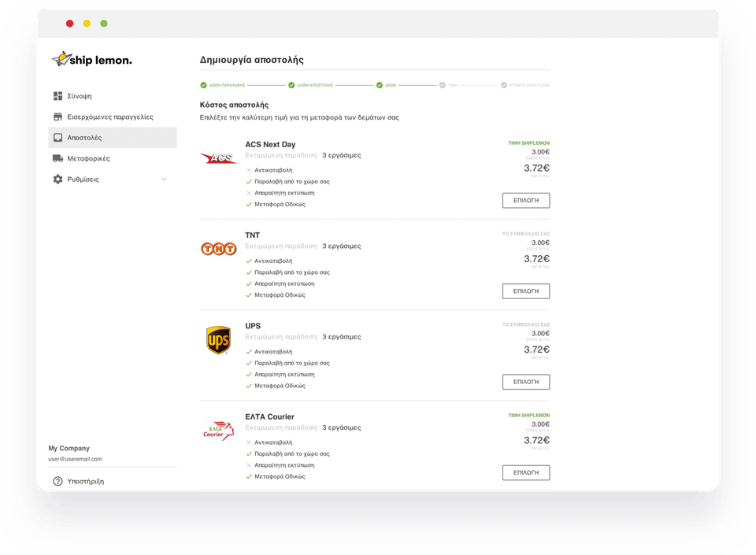Go to Σύνοψη in the sidebar

click(x=113, y=96)
